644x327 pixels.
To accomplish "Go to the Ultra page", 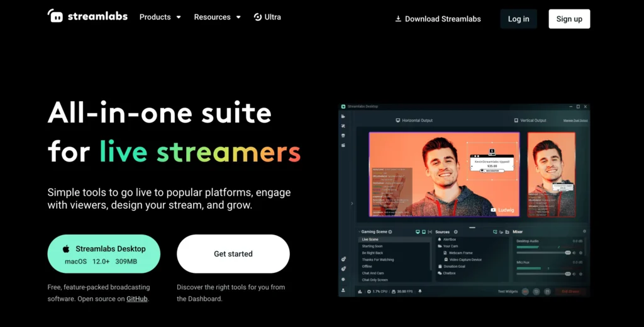I will [267, 17].
